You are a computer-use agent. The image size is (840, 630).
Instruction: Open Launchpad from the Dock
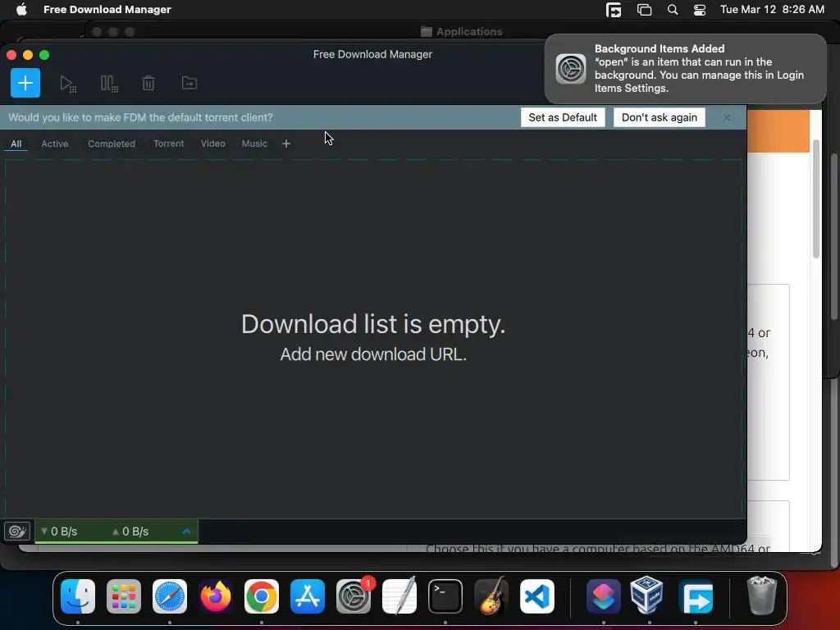(x=124, y=596)
